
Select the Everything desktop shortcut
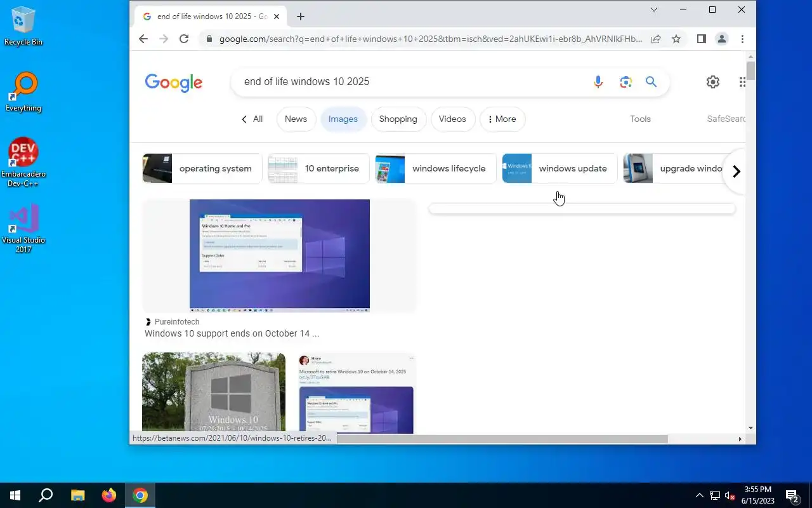pos(23,92)
